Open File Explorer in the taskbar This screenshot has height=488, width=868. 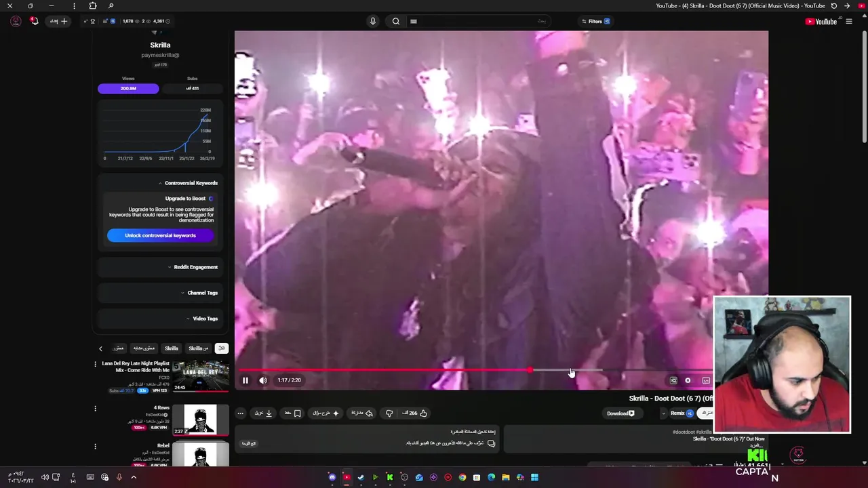click(x=506, y=477)
